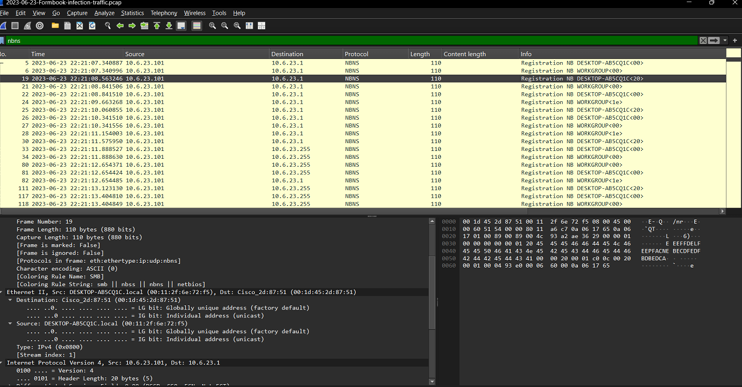This screenshot has height=387, width=742.
Task: Click the packet details vertical scrollbar thumb
Action: (x=432, y=292)
